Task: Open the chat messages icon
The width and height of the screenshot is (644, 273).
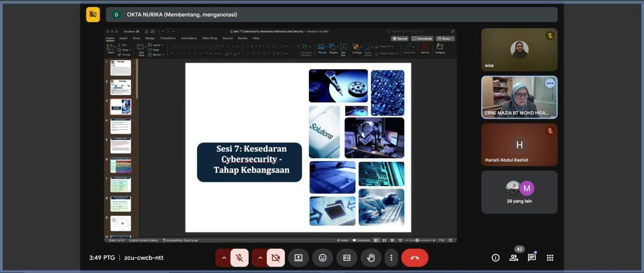Action: coord(532,258)
